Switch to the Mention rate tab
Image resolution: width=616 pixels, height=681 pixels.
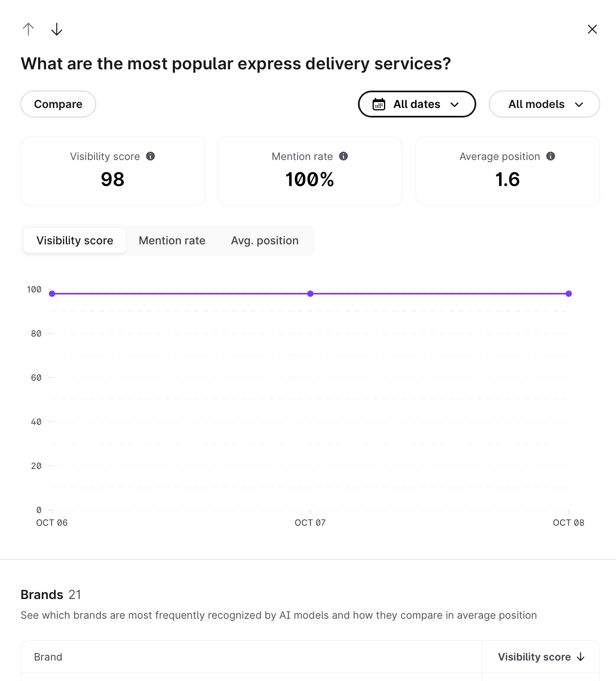172,240
